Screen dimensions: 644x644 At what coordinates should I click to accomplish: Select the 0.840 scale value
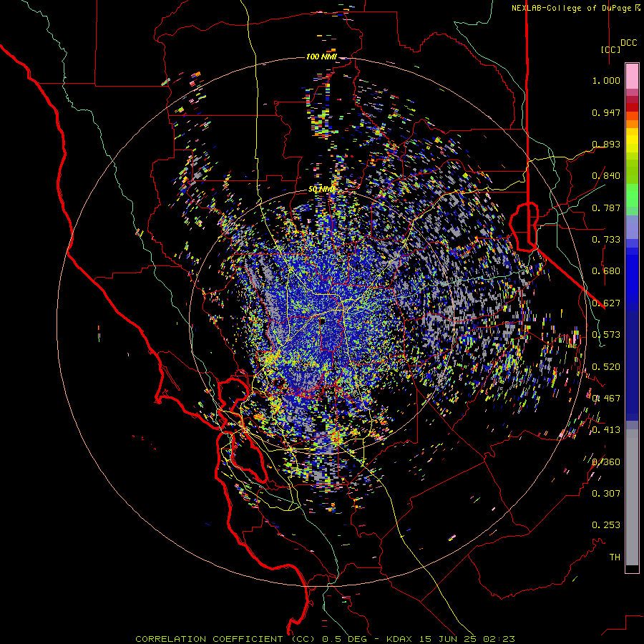point(606,176)
